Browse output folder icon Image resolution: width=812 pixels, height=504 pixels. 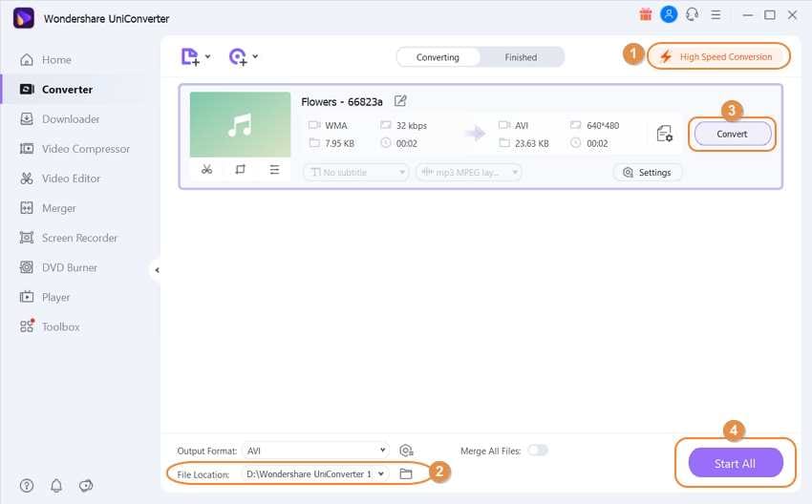point(405,474)
